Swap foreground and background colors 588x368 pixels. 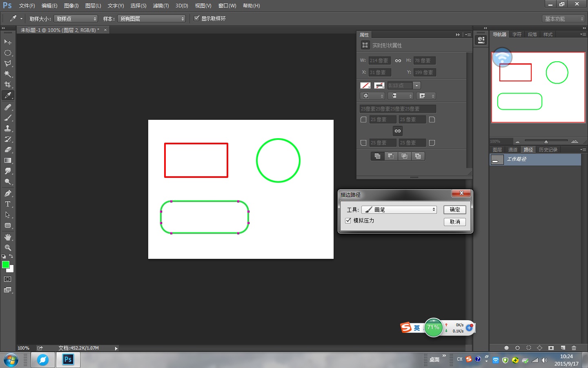[x=11, y=256]
